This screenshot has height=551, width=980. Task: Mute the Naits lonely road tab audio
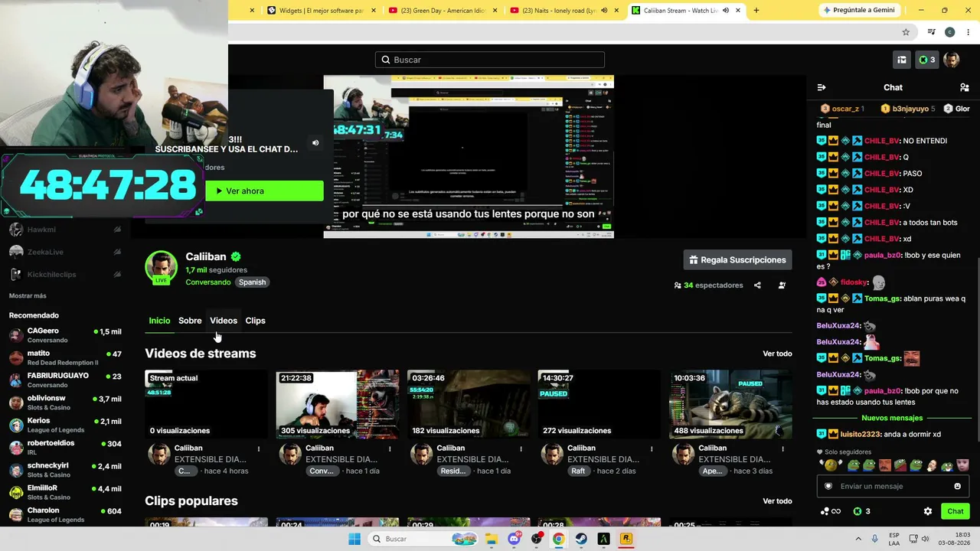pos(604,11)
